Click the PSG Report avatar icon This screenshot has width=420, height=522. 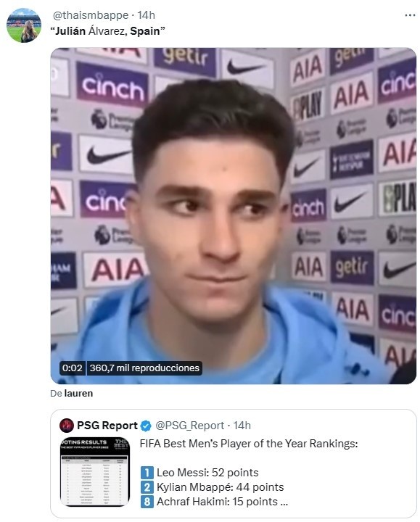(x=67, y=426)
